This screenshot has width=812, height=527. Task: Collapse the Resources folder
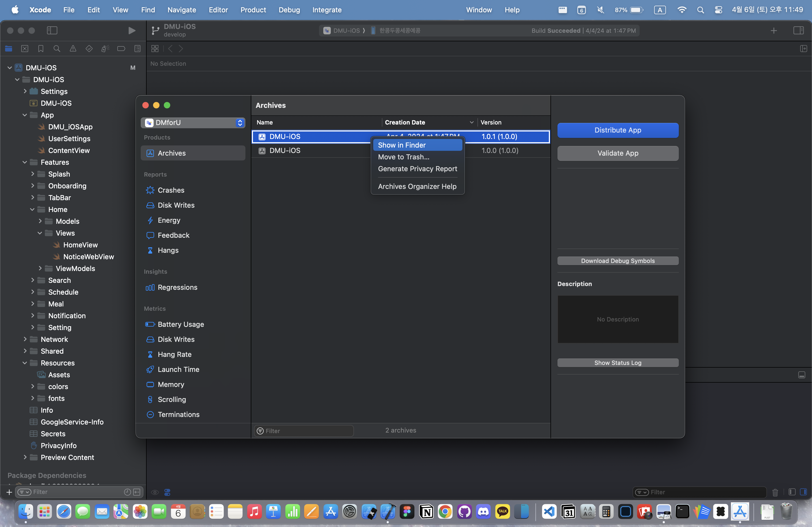click(24, 363)
